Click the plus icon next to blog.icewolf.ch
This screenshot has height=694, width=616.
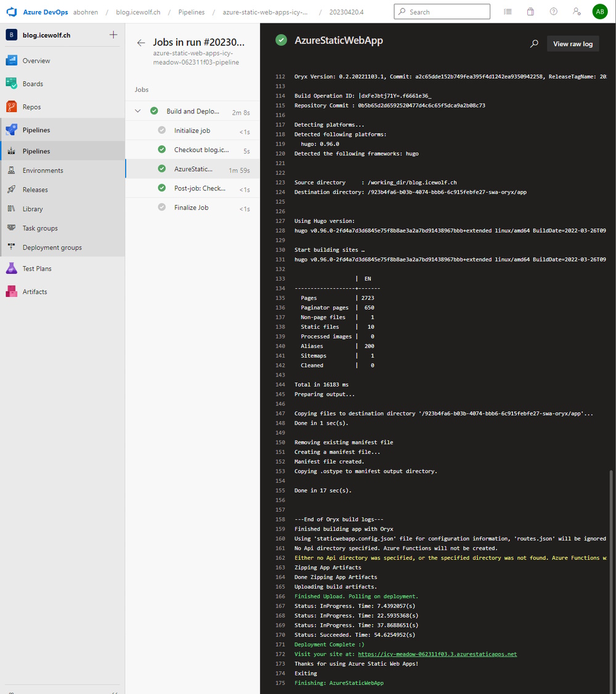[x=113, y=34]
